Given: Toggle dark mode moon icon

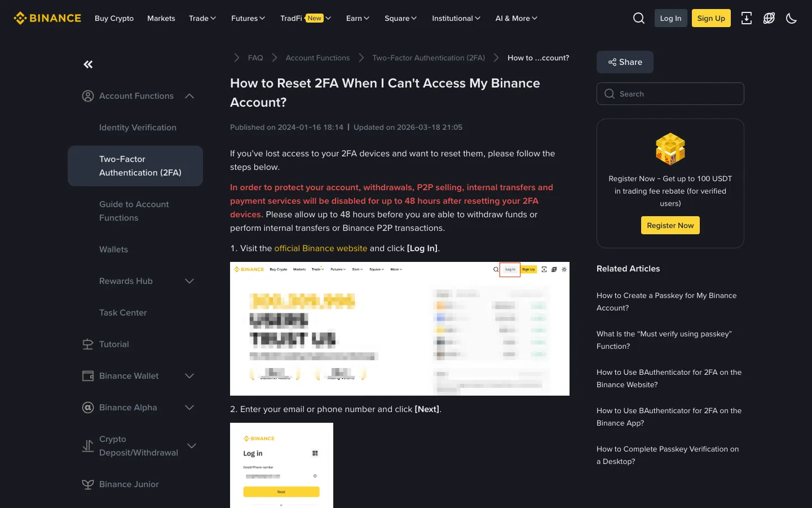Looking at the screenshot, I should [x=792, y=18].
